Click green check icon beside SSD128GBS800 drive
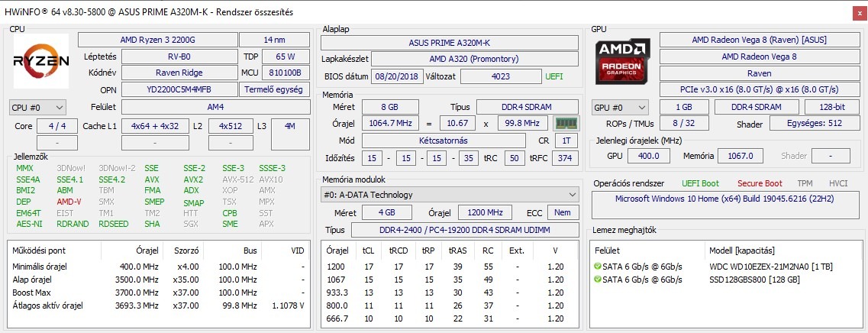Viewport: 868px width, 333px height. tap(597, 280)
